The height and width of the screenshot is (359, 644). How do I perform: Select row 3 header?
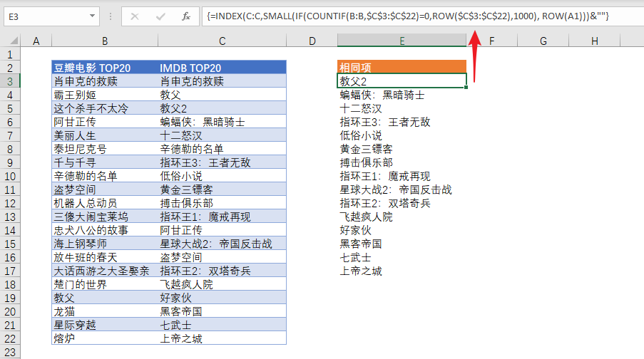10,81
